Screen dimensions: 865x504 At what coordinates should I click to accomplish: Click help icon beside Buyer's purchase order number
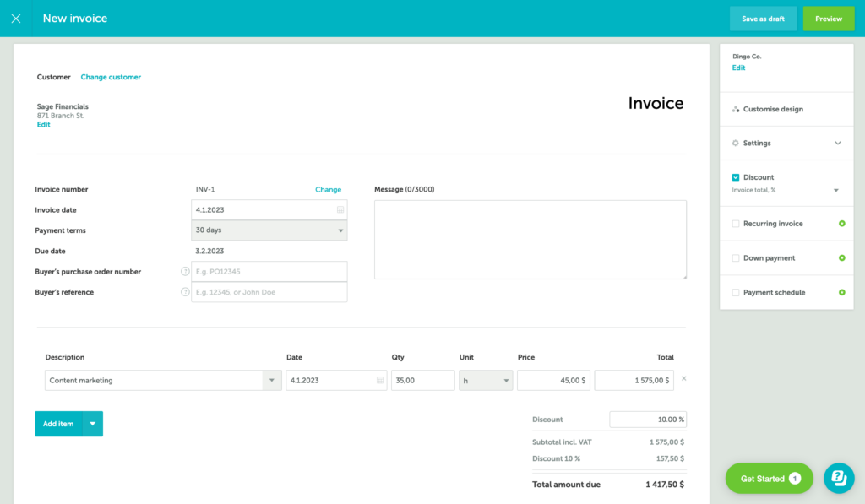(185, 271)
